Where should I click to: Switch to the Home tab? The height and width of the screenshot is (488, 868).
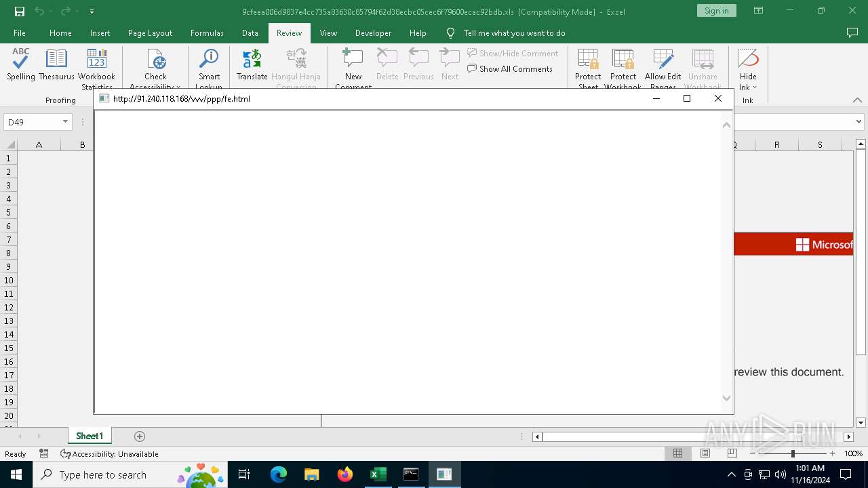click(x=60, y=33)
